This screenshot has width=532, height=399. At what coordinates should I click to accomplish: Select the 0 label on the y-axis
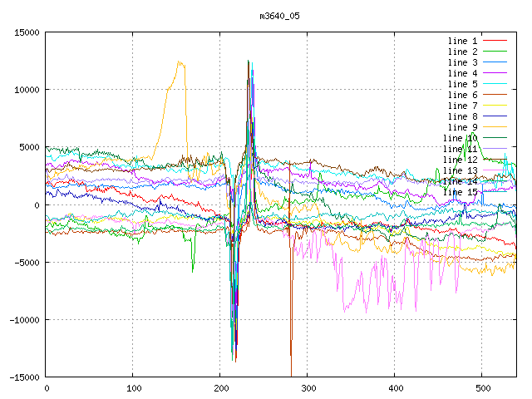tap(37, 205)
